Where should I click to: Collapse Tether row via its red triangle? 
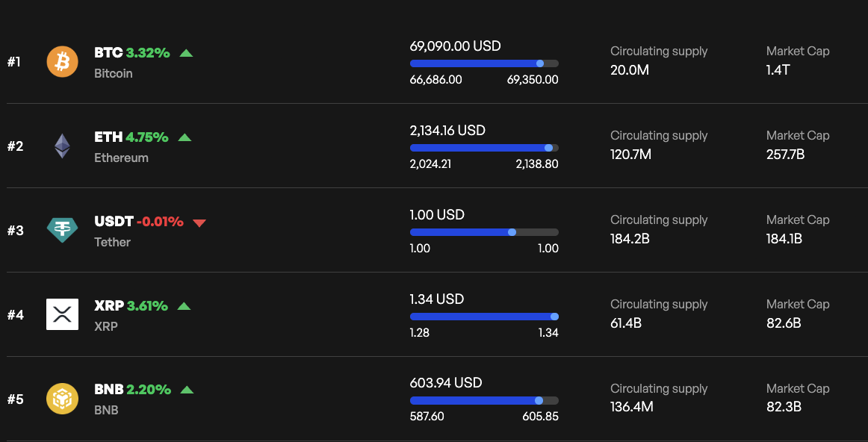[x=199, y=222]
